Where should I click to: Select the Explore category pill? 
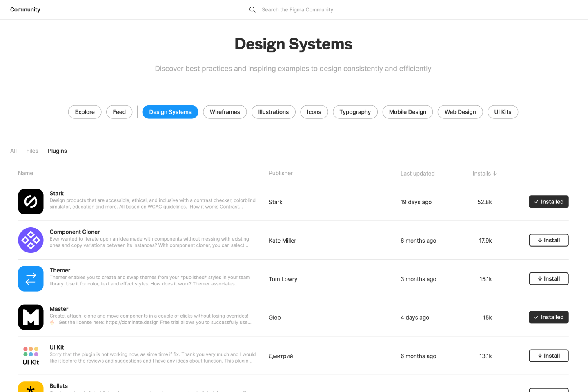click(x=85, y=112)
